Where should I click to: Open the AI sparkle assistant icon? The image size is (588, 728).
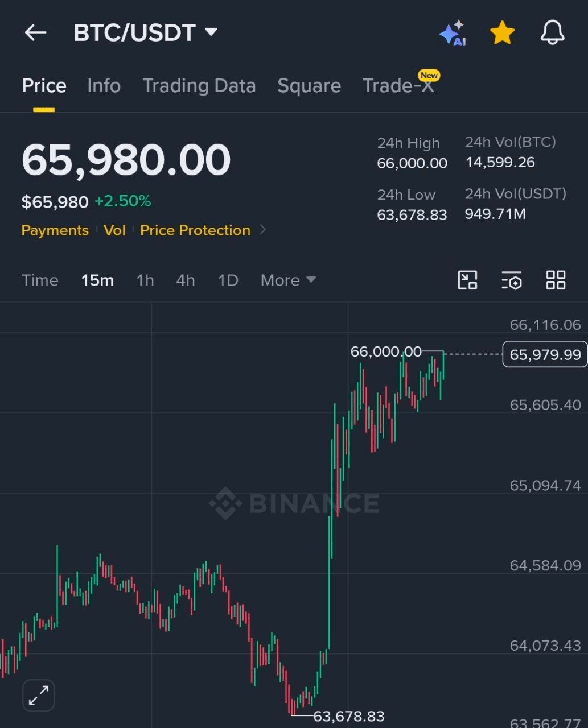tap(453, 33)
